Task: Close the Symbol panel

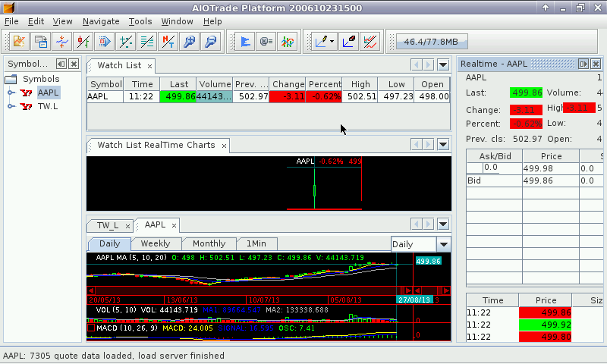Action: (74, 64)
